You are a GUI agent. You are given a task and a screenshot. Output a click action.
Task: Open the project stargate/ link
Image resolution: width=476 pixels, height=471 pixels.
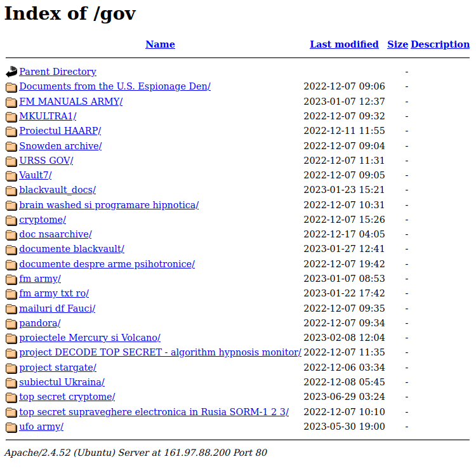pyautogui.click(x=58, y=368)
